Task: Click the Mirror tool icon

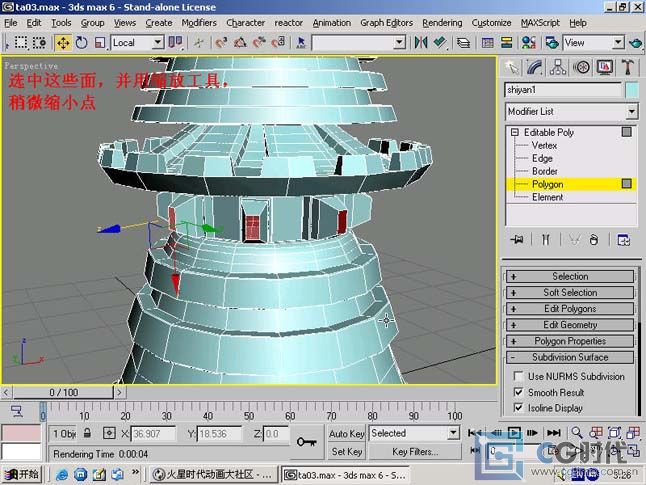Action: [x=421, y=42]
